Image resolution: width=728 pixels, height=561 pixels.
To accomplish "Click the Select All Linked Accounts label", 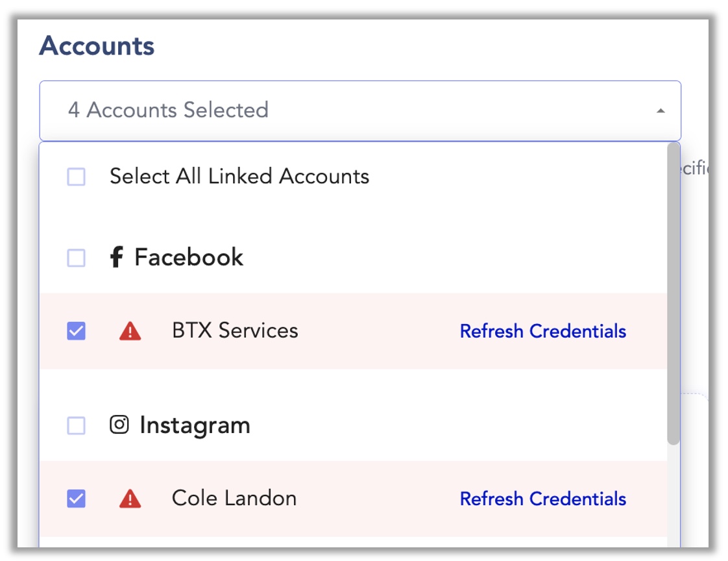I will (x=239, y=176).
